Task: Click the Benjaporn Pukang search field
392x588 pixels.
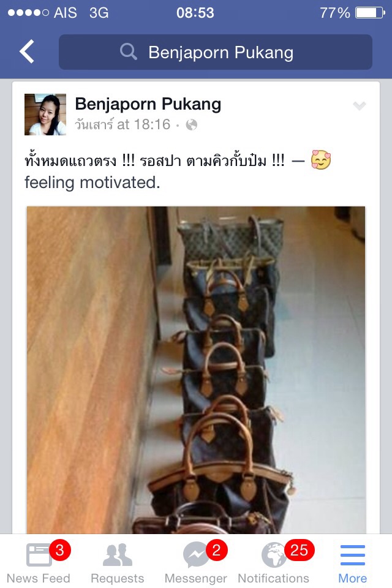Action: pos(216,51)
